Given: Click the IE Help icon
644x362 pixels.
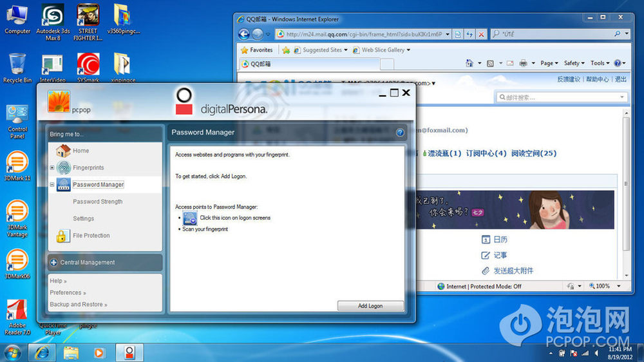Looking at the screenshot, I should [x=618, y=63].
